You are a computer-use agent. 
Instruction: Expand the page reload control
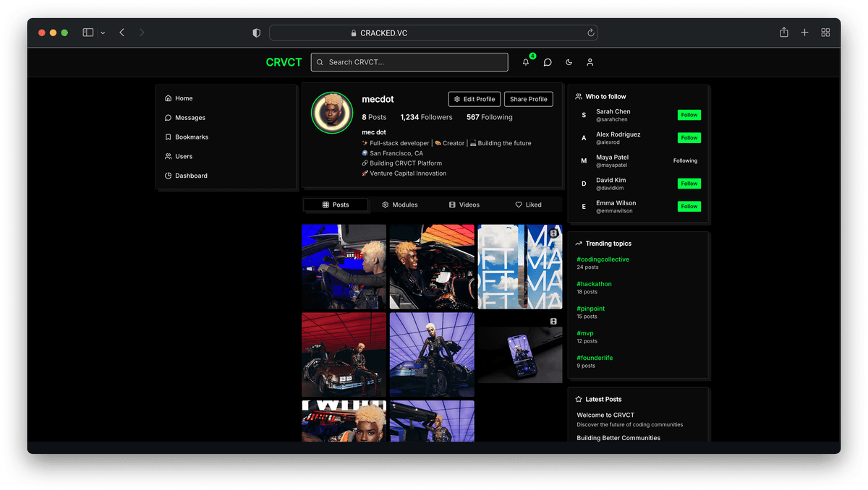(590, 33)
